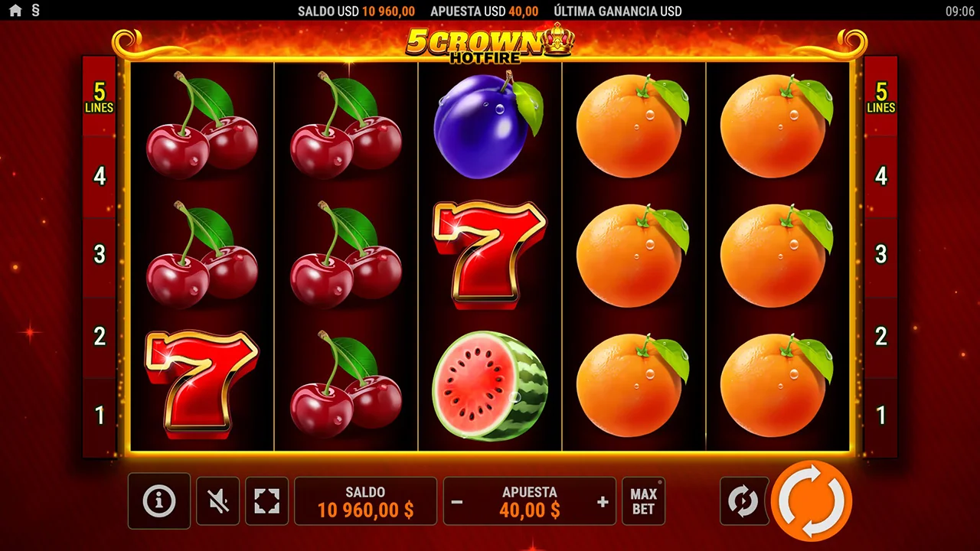
Task: Click the § icon next to home
Action: point(35,11)
